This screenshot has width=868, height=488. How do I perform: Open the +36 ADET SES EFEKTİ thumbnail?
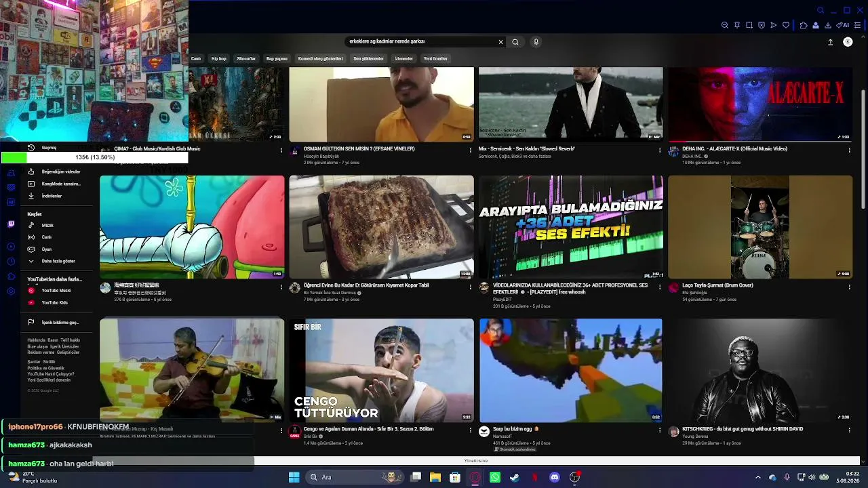(x=571, y=227)
